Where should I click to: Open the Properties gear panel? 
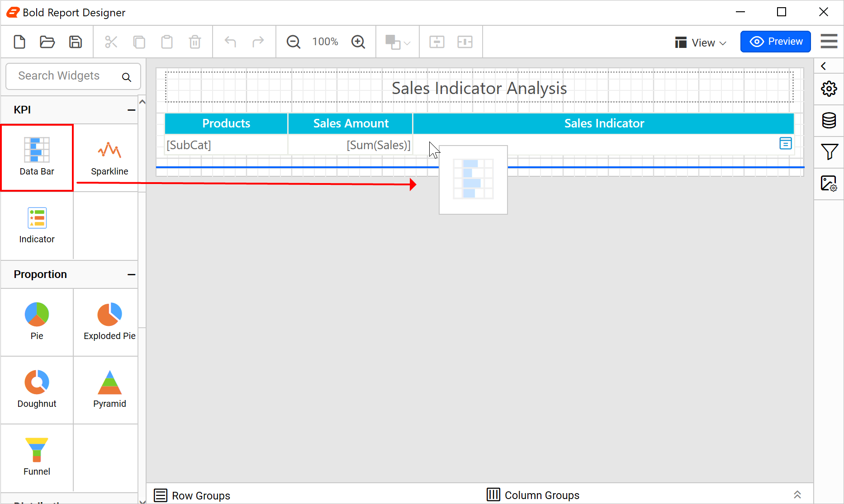tap(829, 89)
